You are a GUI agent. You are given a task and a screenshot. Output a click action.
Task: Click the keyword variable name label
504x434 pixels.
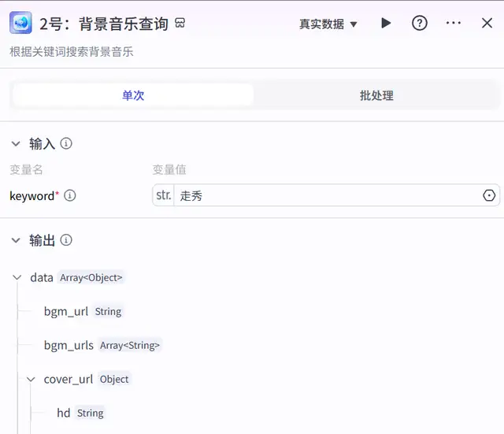pos(31,196)
